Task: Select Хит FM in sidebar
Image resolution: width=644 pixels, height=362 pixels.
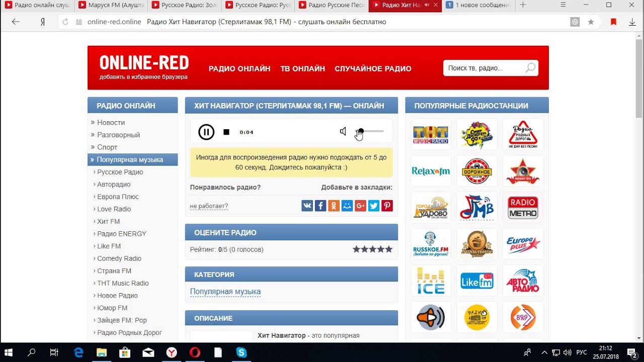Action: coord(108,221)
